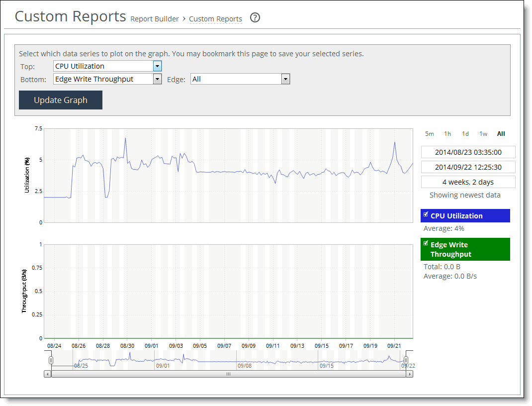This screenshot has height=406, width=532.
Task: Select the 1h time range
Action: pos(447,134)
